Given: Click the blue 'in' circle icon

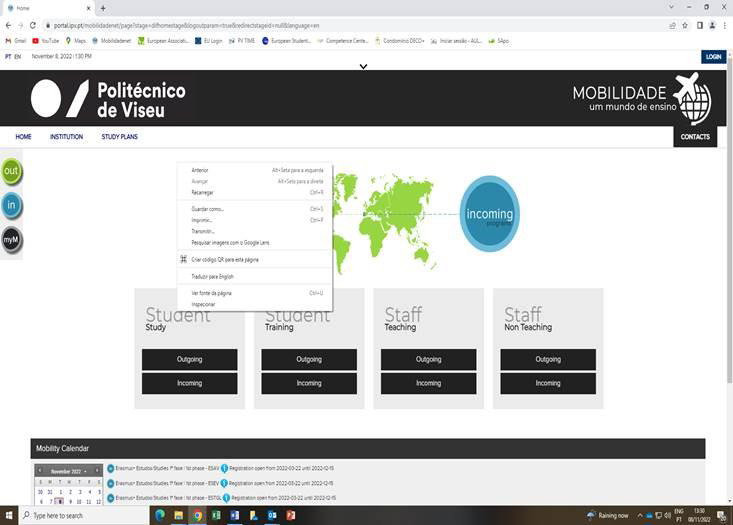Looking at the screenshot, I should tap(11, 206).
